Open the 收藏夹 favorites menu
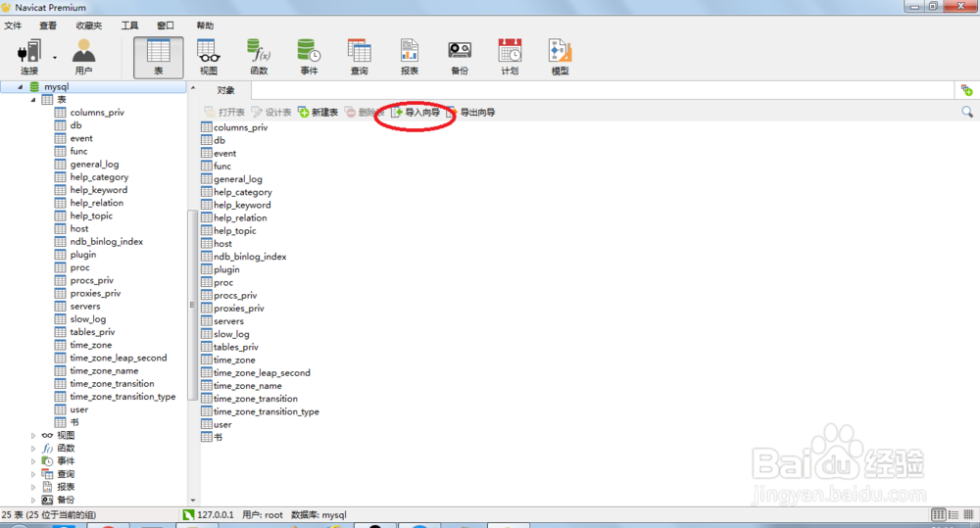 pos(89,25)
